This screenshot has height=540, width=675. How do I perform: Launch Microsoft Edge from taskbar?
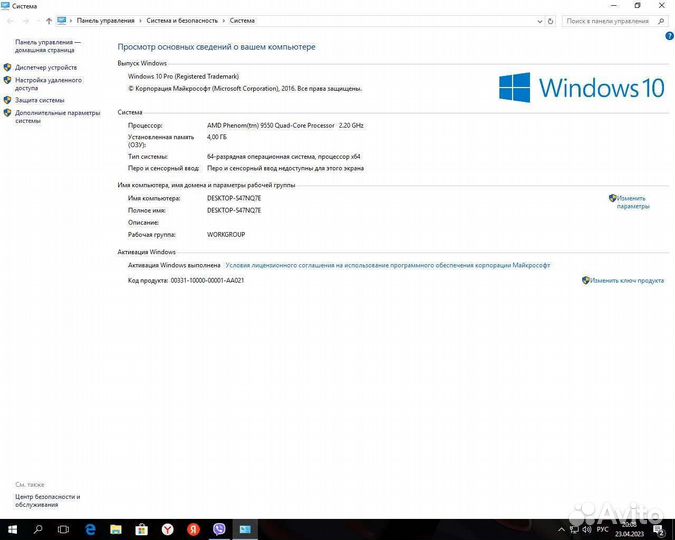(90, 528)
